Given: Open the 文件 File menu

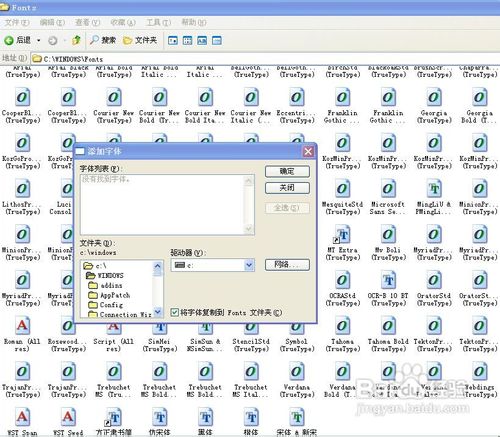Looking at the screenshot, I should [x=17, y=22].
